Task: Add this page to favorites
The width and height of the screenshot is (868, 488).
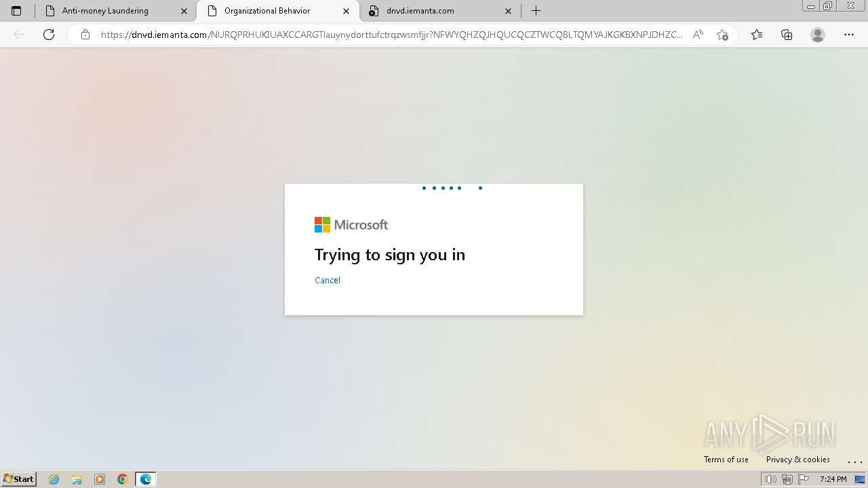Action: 722,35
